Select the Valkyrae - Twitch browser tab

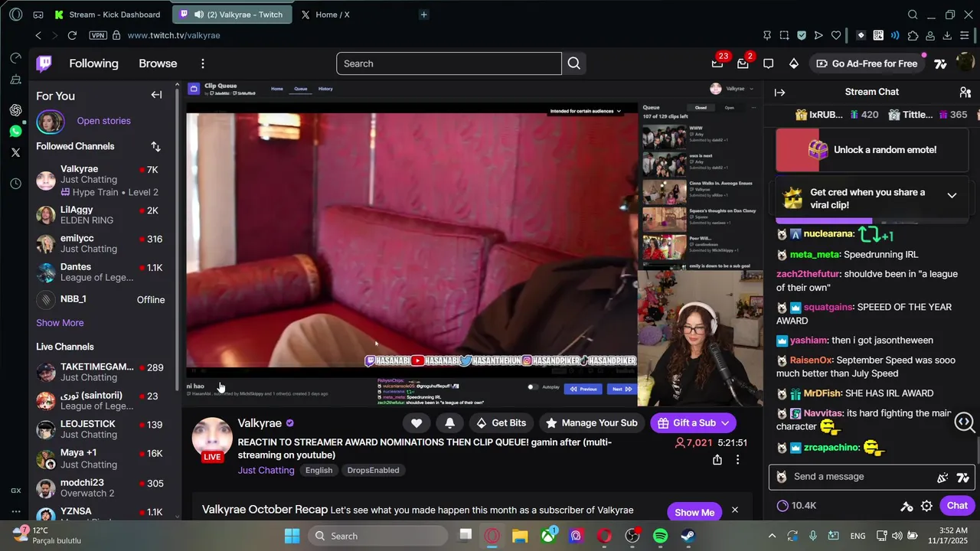pos(232,15)
